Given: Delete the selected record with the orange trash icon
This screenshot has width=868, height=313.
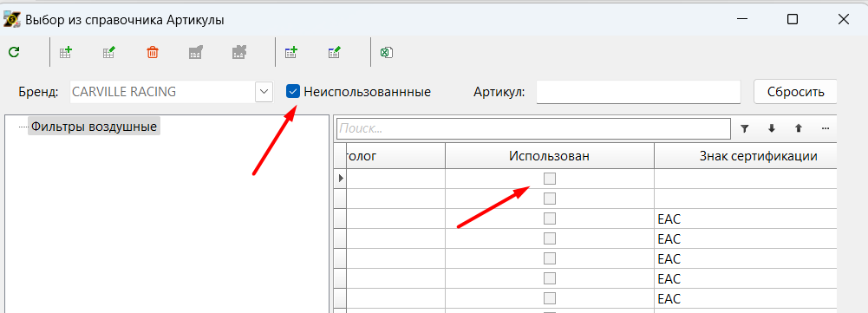Looking at the screenshot, I should click(153, 53).
